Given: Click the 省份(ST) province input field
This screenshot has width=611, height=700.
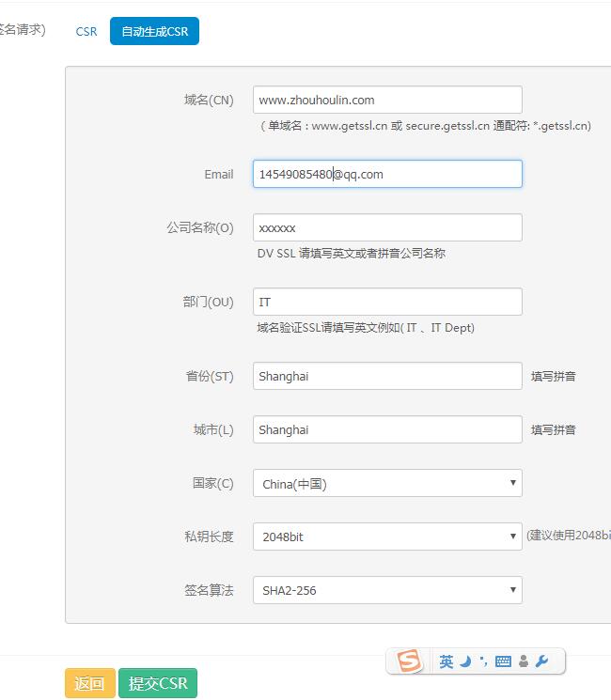Looking at the screenshot, I should click(x=386, y=376).
